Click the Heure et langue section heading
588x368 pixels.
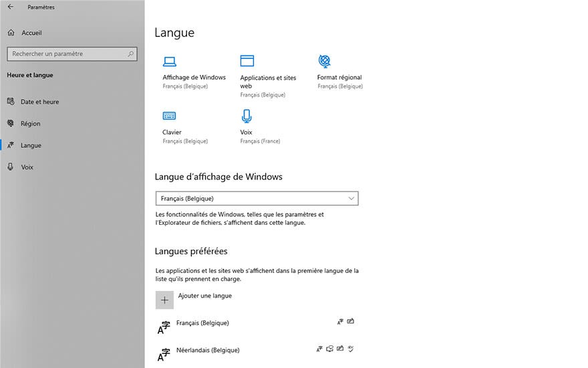pyautogui.click(x=30, y=75)
